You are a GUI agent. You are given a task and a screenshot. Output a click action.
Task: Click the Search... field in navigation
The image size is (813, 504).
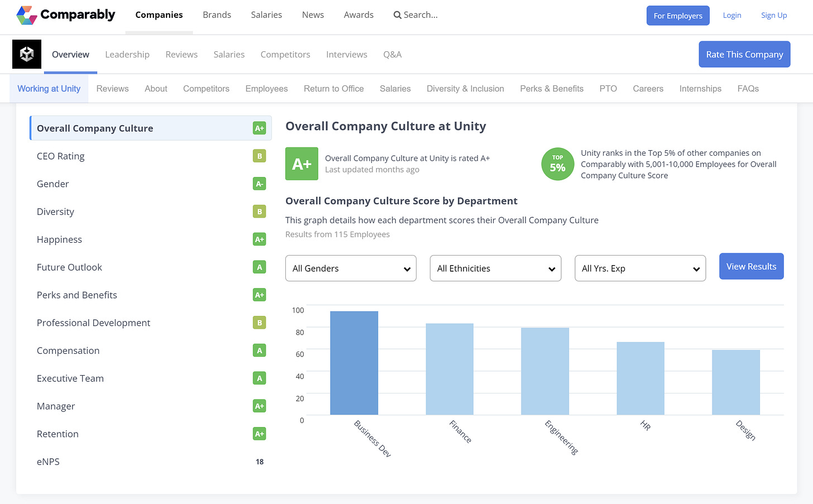[x=416, y=15]
